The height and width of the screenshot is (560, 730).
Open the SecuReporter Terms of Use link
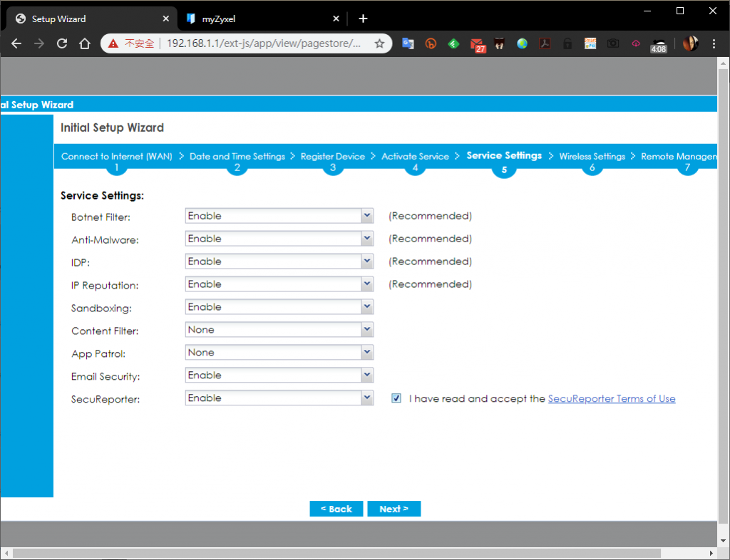tap(611, 398)
